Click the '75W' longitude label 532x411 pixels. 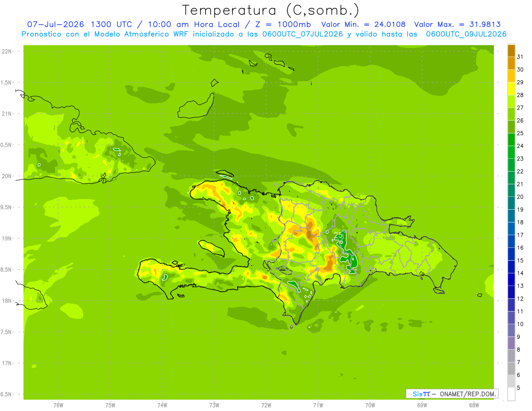(110, 405)
